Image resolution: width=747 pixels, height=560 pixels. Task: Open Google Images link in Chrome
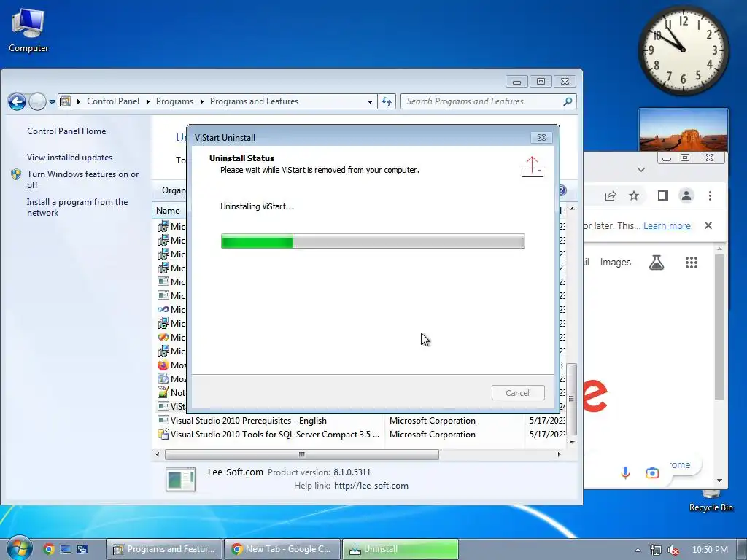click(615, 262)
